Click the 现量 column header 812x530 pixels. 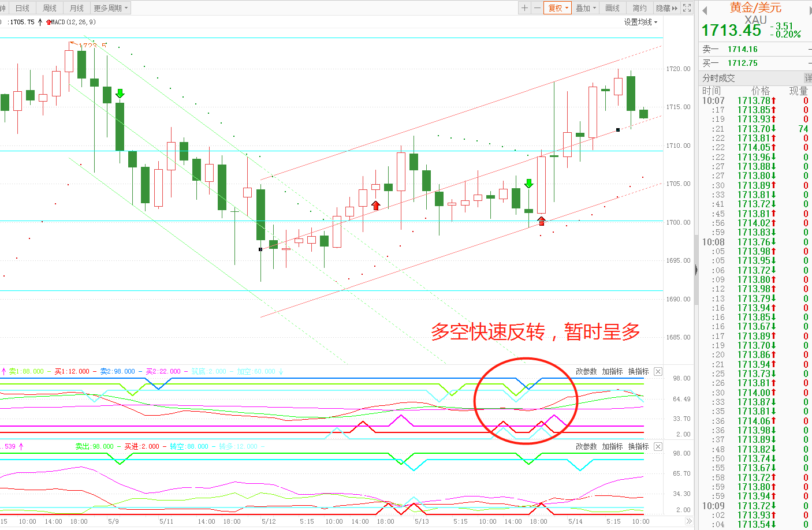coord(799,91)
